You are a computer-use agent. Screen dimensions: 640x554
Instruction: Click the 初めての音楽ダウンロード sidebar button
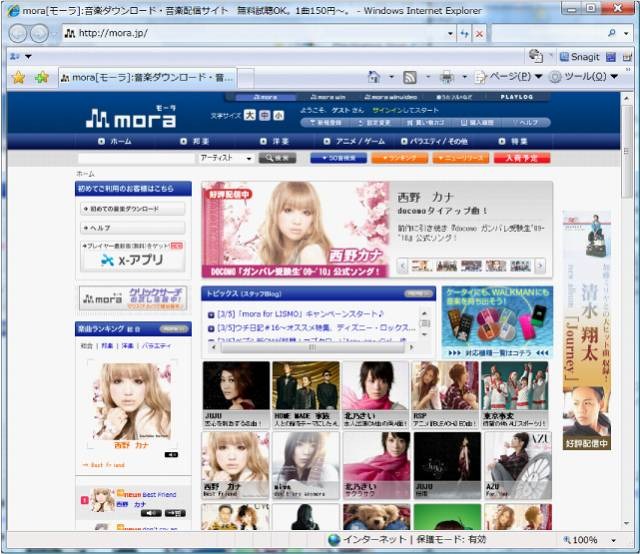[133, 209]
